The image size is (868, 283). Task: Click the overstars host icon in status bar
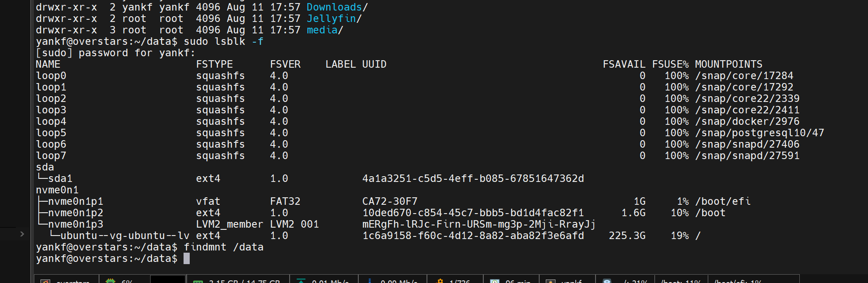click(x=46, y=281)
